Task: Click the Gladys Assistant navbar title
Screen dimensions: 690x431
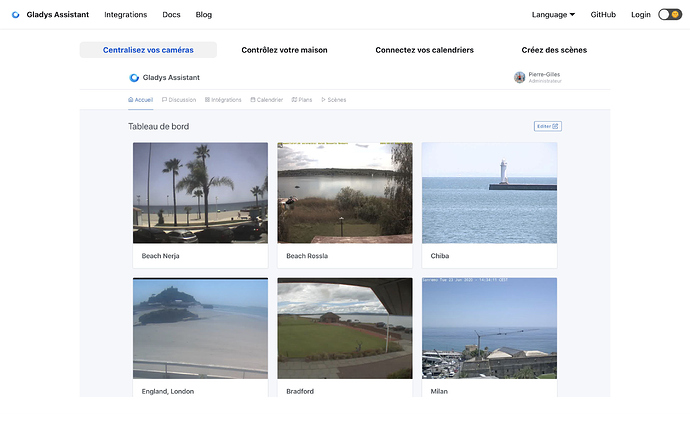Action: 58,15
